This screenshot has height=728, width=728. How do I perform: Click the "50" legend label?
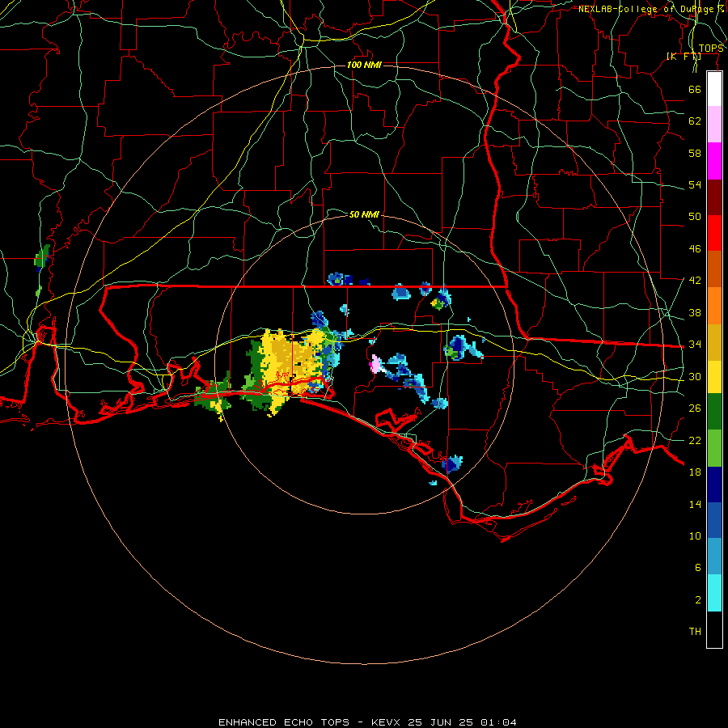pos(695,217)
